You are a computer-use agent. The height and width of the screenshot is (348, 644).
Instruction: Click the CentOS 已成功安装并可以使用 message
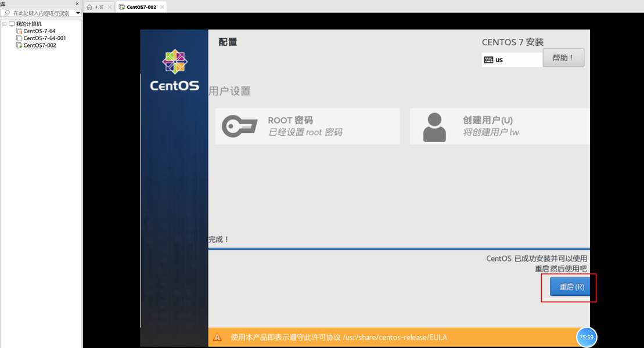537,259
